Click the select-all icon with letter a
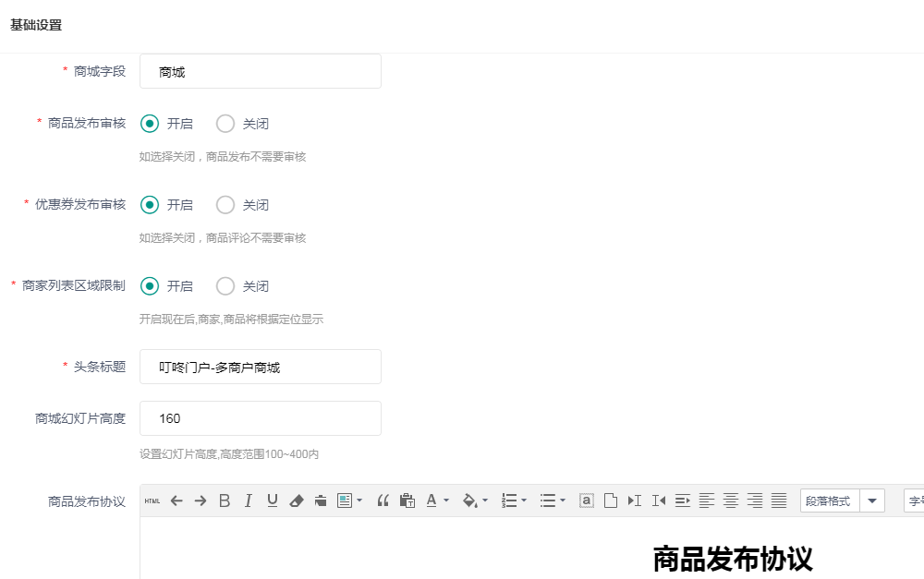The height and width of the screenshot is (579, 924). click(x=587, y=501)
